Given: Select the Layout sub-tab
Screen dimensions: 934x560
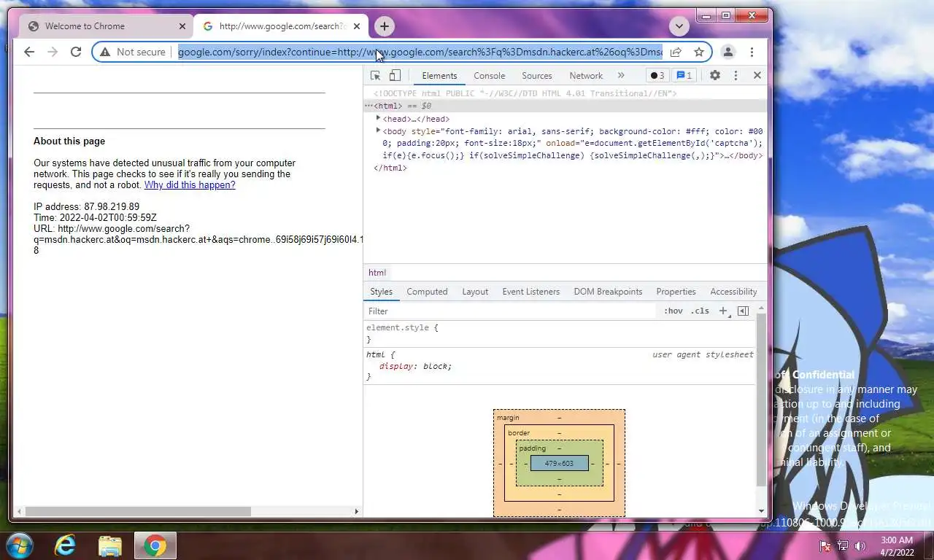Looking at the screenshot, I should (475, 292).
